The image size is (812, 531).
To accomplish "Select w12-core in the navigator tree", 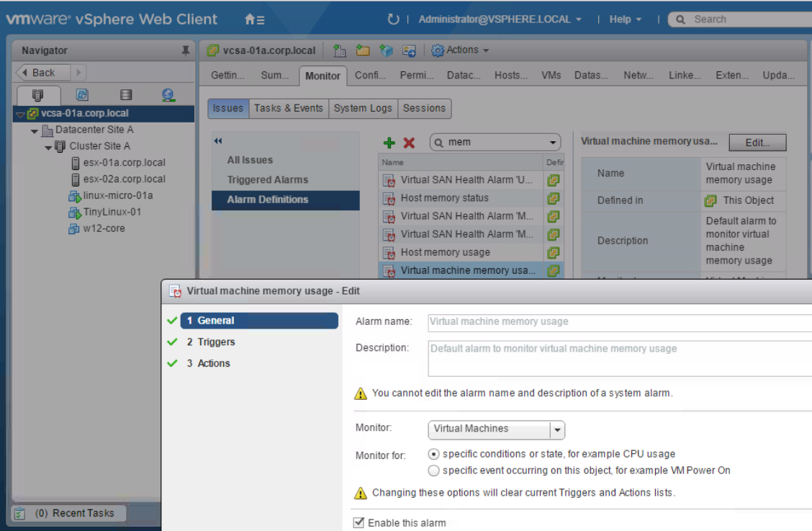I will click(104, 228).
